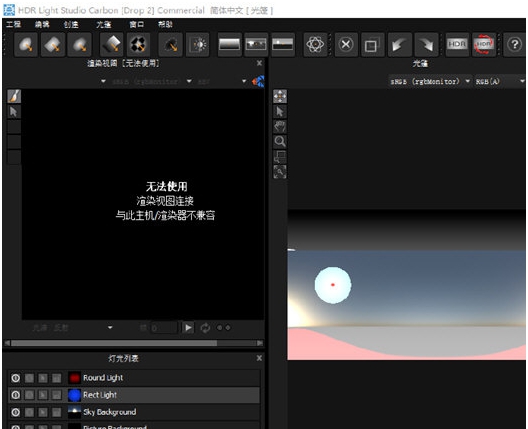The width and height of the screenshot is (528, 429).
Task: Click the colorful render connection icon
Action: pos(258,81)
